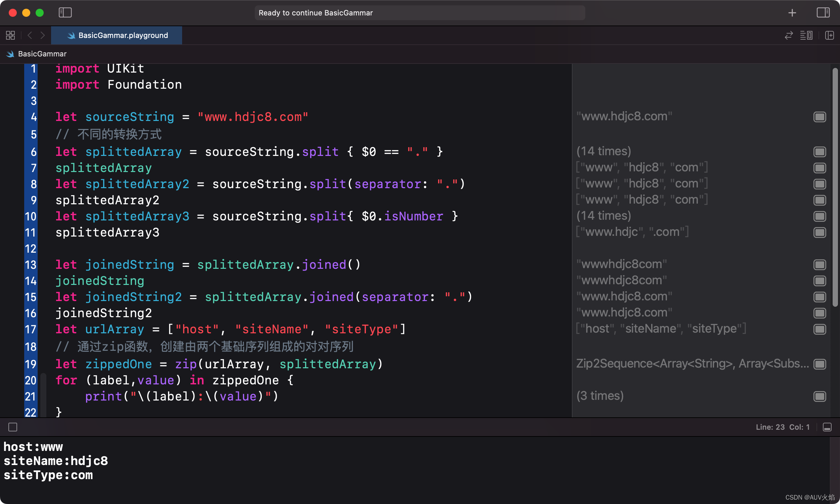The image size is (840, 504).
Task: Click console output siteType:com
Action: tap(48, 475)
